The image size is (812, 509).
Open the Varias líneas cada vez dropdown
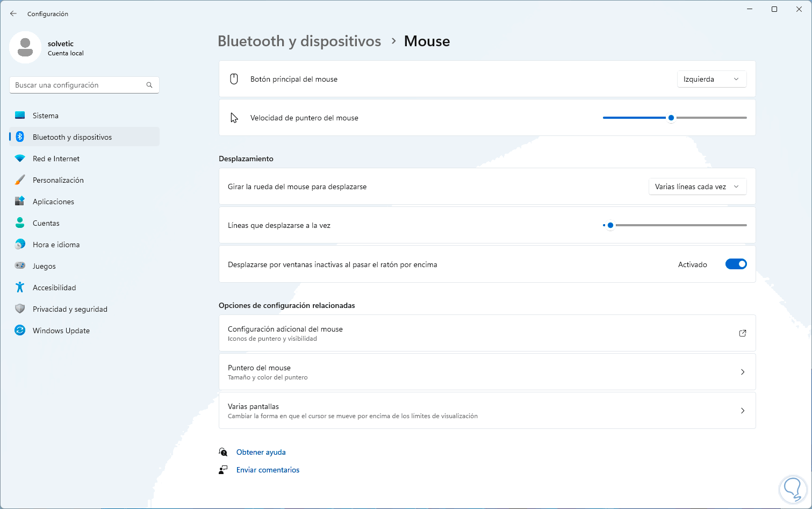[x=697, y=187]
